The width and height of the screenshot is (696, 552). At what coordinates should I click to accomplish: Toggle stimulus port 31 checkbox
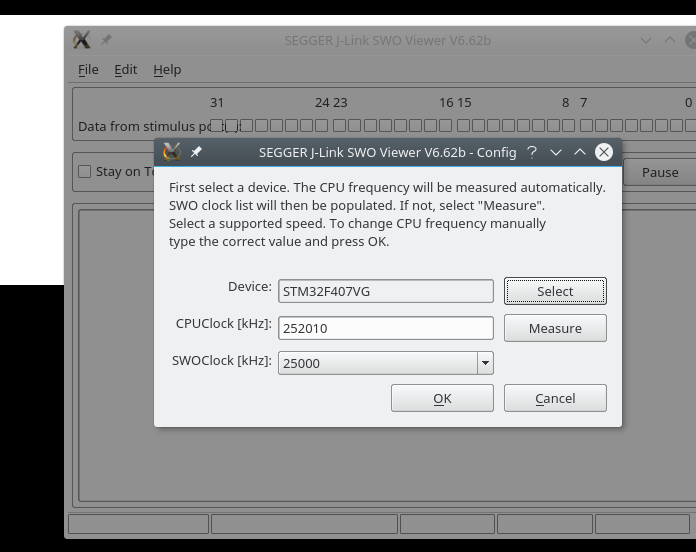pyautogui.click(x=217, y=126)
